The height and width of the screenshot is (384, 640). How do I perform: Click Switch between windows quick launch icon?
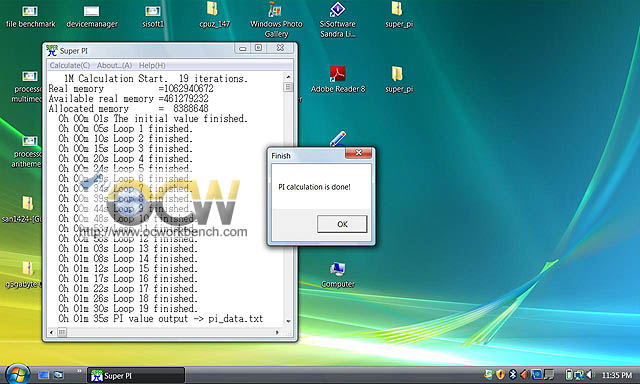[x=58, y=375]
